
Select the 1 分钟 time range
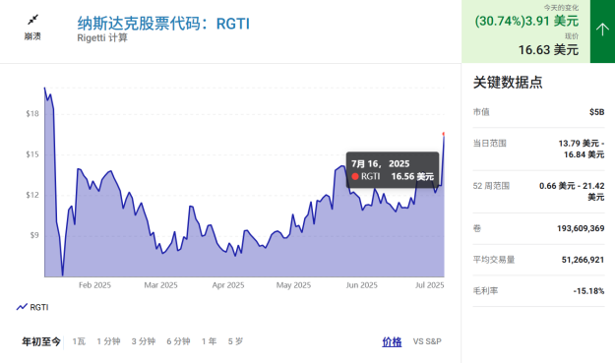click(108, 341)
